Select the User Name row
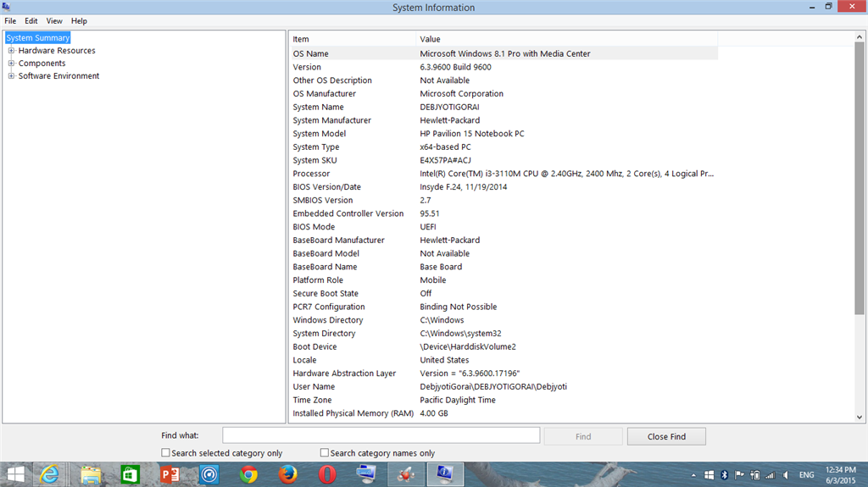The height and width of the screenshot is (487, 868). pos(504,386)
